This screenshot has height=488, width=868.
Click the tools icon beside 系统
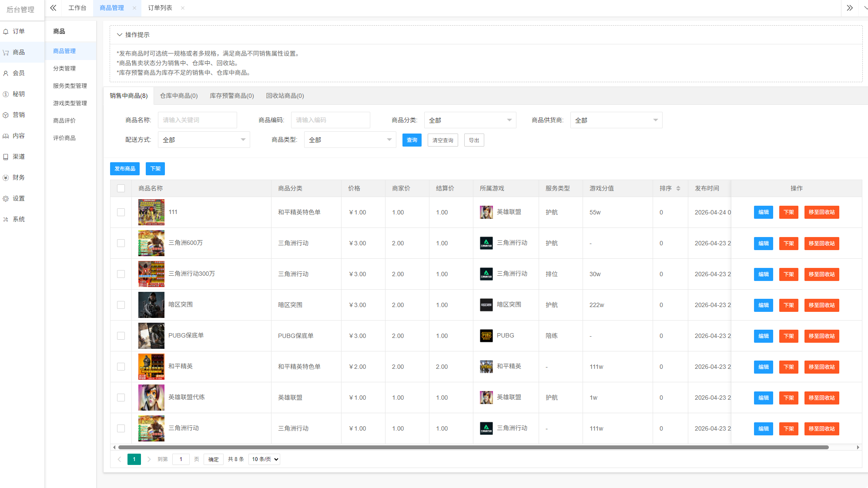coord(6,219)
